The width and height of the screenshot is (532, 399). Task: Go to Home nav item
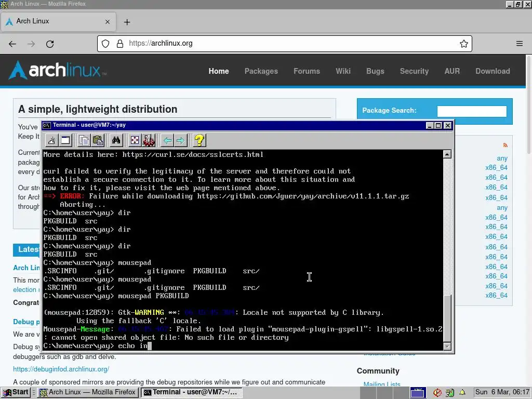click(219, 71)
